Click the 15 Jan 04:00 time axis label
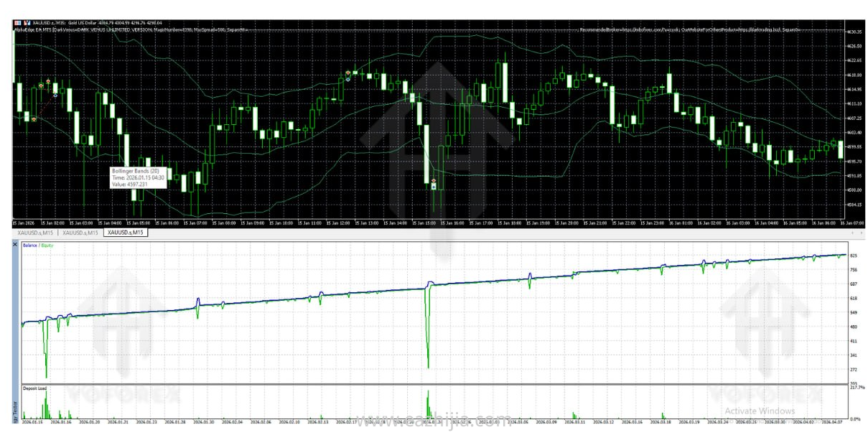 [x=111, y=223]
